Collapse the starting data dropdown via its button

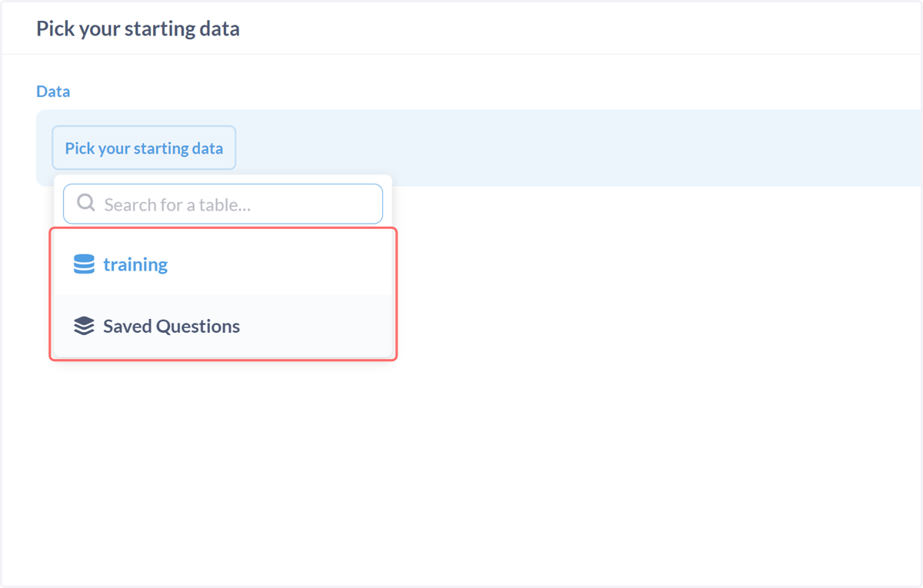(x=144, y=148)
